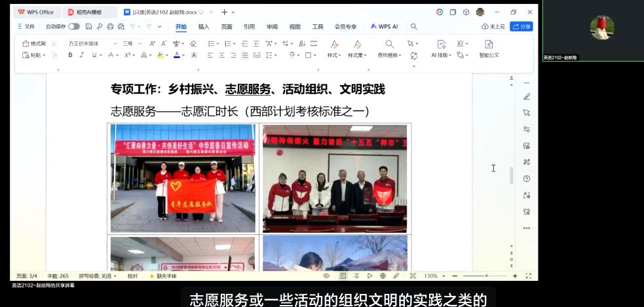Switch to the Review (审阅) ribbon tab
This screenshot has height=307, width=644.
pos(272,26)
